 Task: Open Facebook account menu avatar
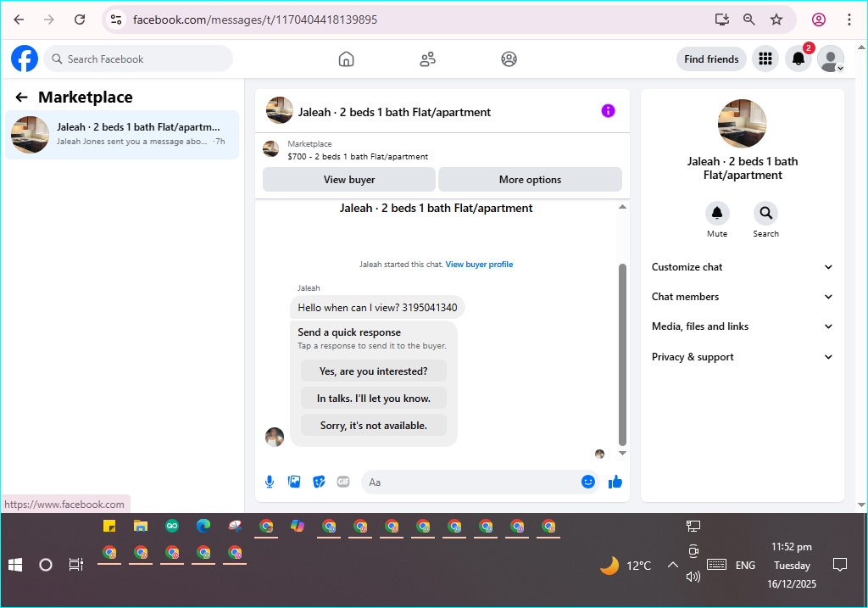(831, 59)
